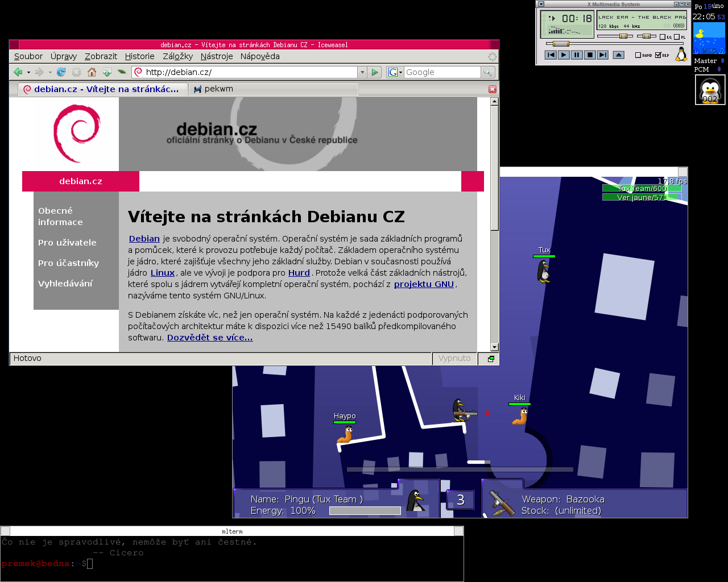The height and width of the screenshot is (582, 728).
Task: Click the XMMS eject button
Action: coord(619,55)
